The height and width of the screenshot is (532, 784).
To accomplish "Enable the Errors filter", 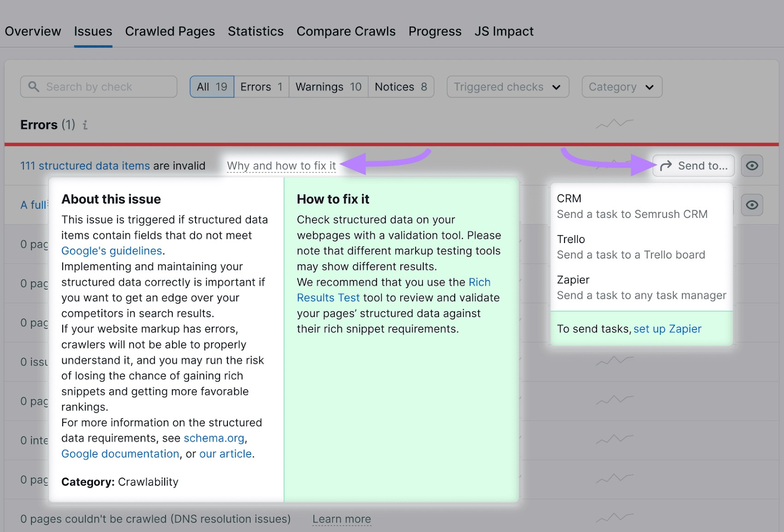I will (261, 87).
